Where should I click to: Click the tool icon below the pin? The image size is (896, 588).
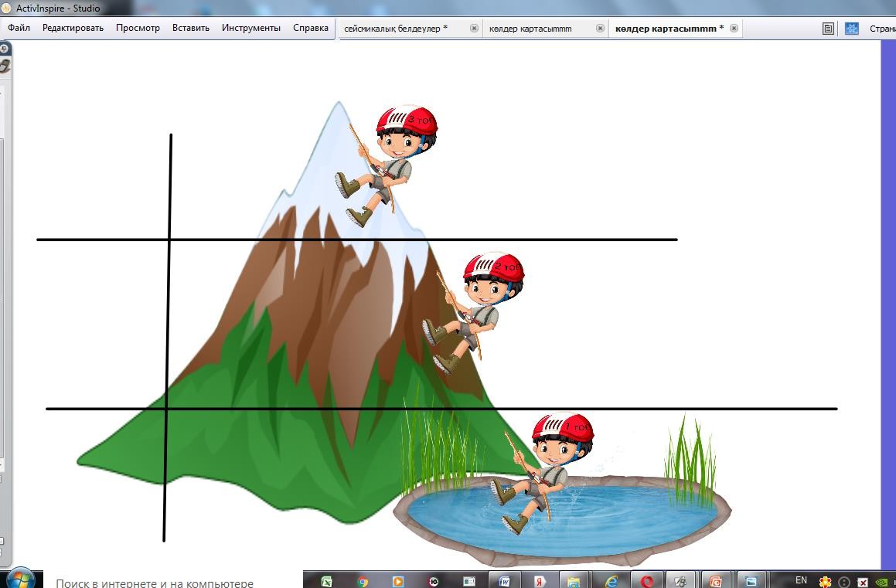(x=5, y=66)
